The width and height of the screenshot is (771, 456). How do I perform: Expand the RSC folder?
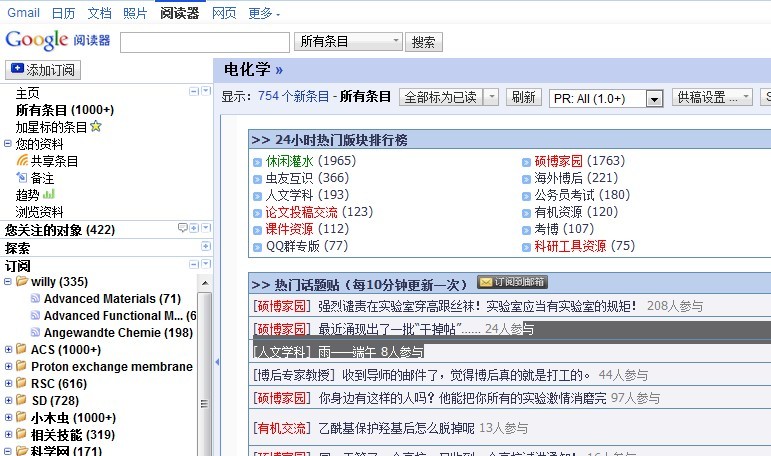pyautogui.click(x=8, y=383)
